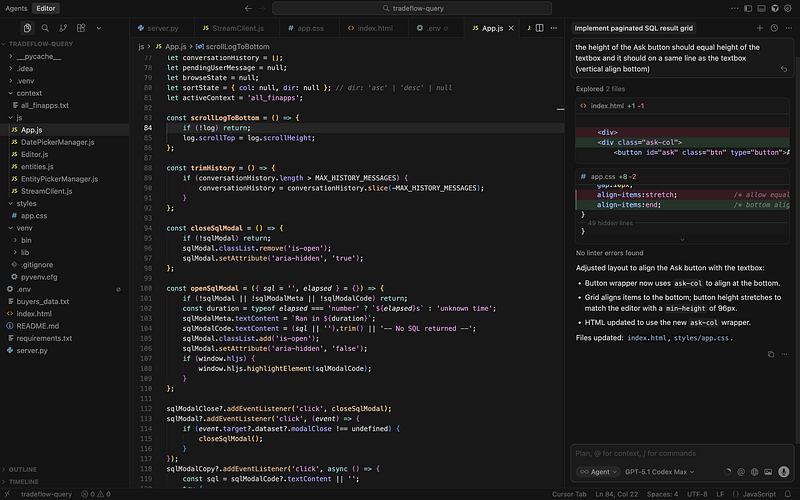The image size is (800, 500).
Task: Switch to Agents mode
Action: pos(16,8)
